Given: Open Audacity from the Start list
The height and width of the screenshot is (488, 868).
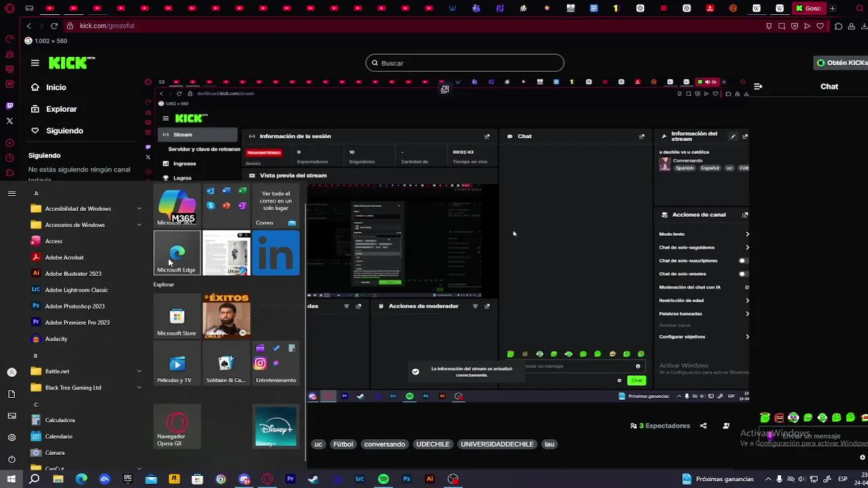Looking at the screenshot, I should coord(50,339).
